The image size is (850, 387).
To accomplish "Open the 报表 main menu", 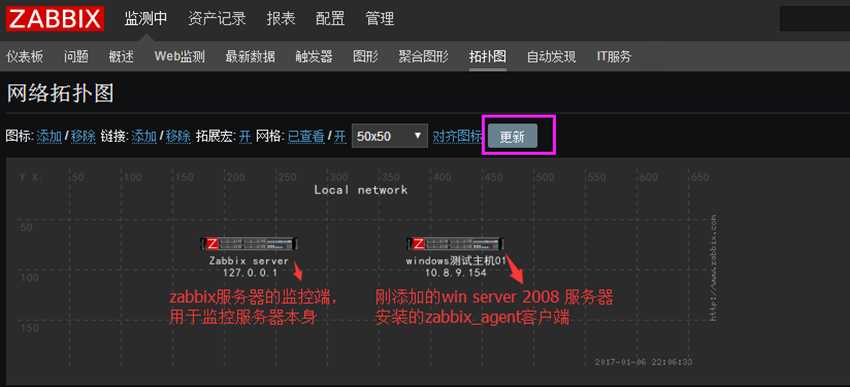I will tap(281, 19).
